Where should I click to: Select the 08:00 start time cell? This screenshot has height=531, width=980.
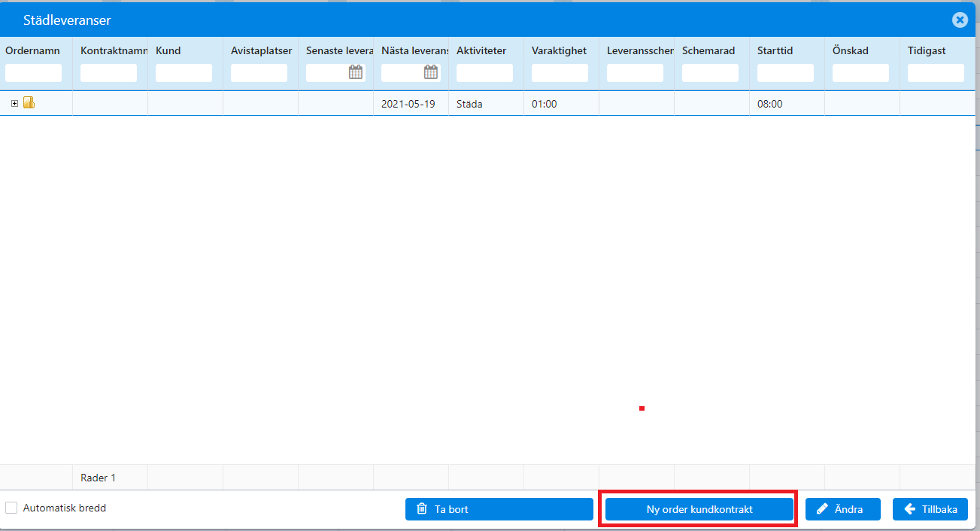click(x=787, y=104)
